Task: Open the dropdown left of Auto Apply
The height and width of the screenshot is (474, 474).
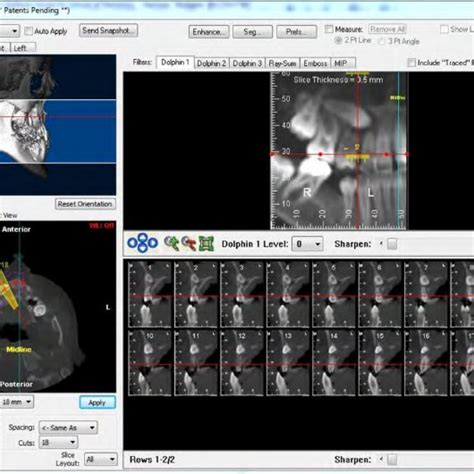Action: coord(10,31)
